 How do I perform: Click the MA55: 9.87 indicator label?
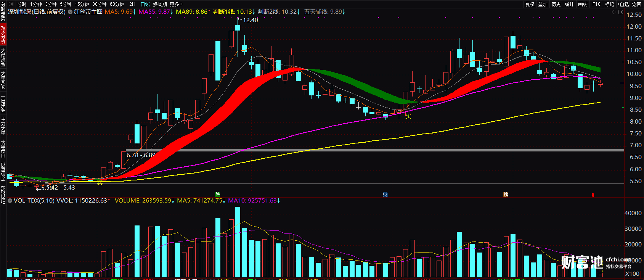tap(156, 12)
